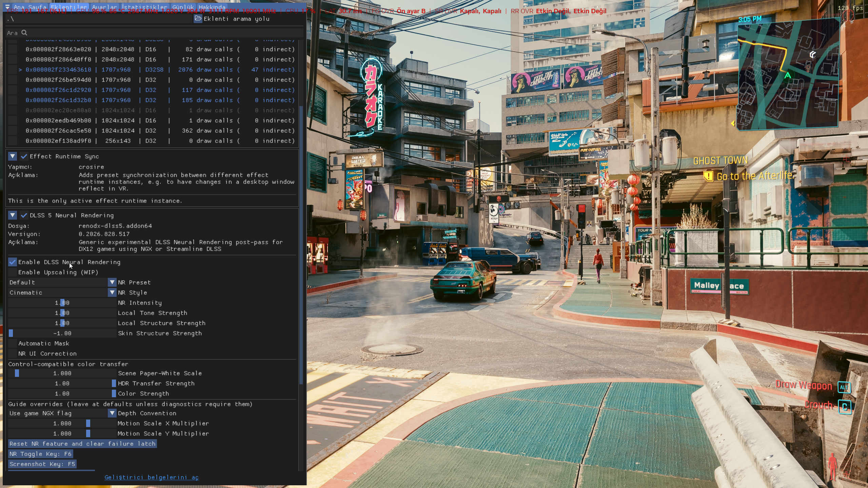This screenshot has height=488, width=868.
Task: Click the file name renodx-dlss5.addon64
Action: point(115,226)
